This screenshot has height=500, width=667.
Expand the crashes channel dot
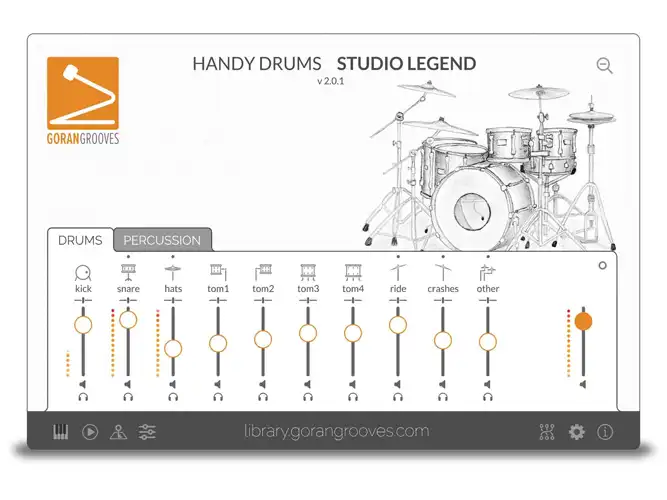pos(443,257)
